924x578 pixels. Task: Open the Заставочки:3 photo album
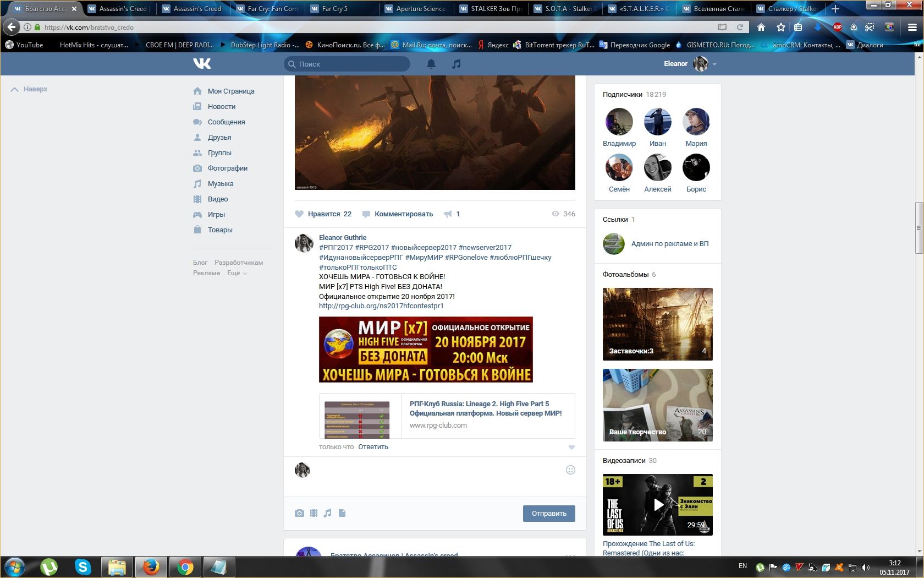pyautogui.click(x=658, y=324)
